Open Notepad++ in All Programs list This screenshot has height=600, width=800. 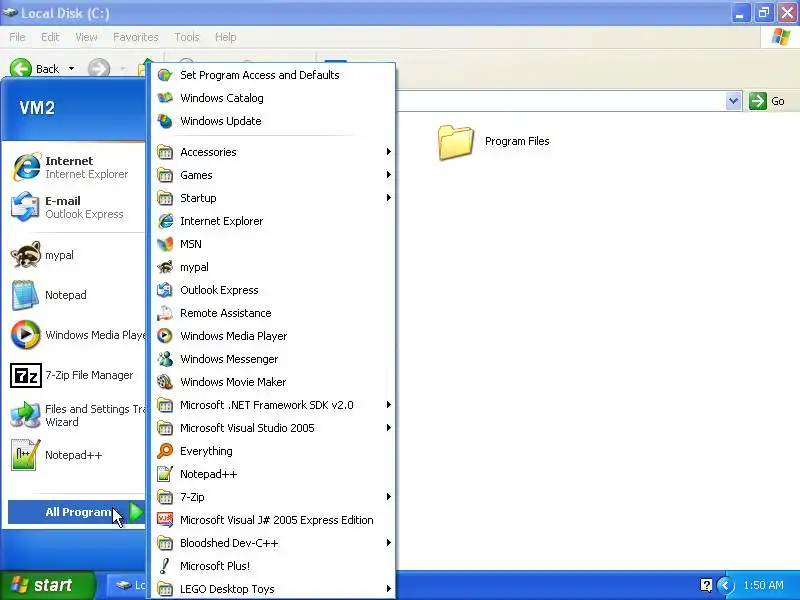(271, 474)
